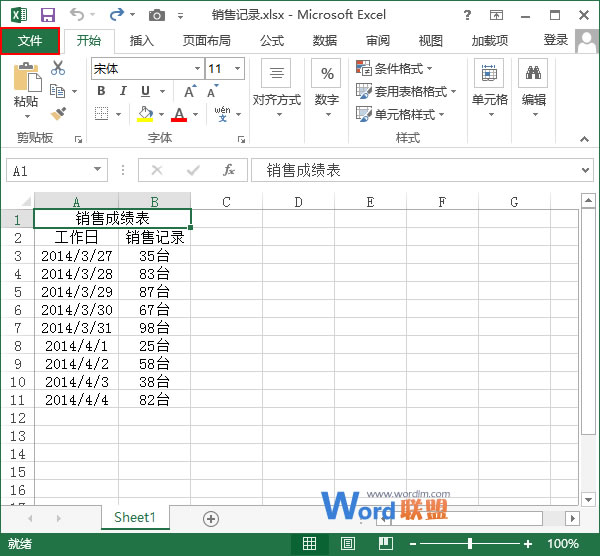Select the Sheet1 tab
Screen dimensions: 600x556
[x=135, y=518]
